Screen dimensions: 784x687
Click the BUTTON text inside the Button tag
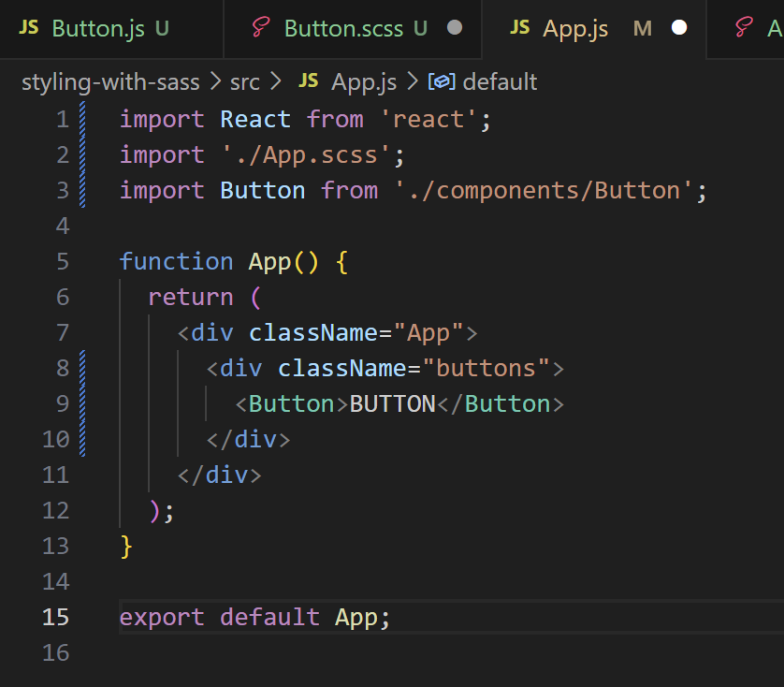393,404
